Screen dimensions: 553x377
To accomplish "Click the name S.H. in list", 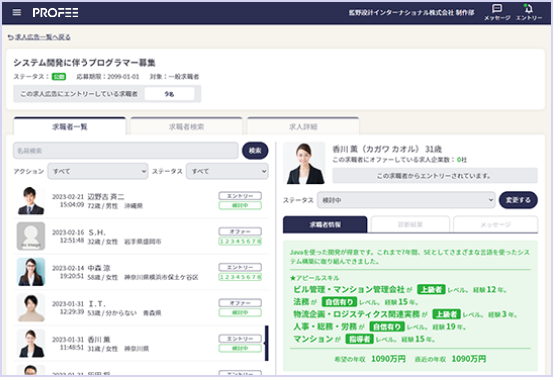I will 97,232.
